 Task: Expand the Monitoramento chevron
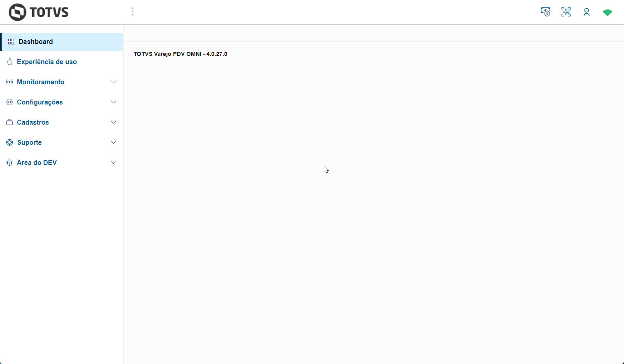[x=114, y=82]
